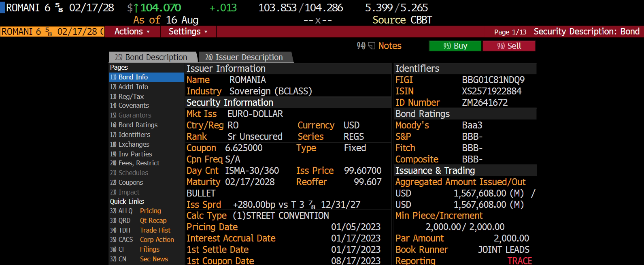The height and width of the screenshot is (265, 644).
Task: Click the price 104.070 in header
Action: pos(161,8)
